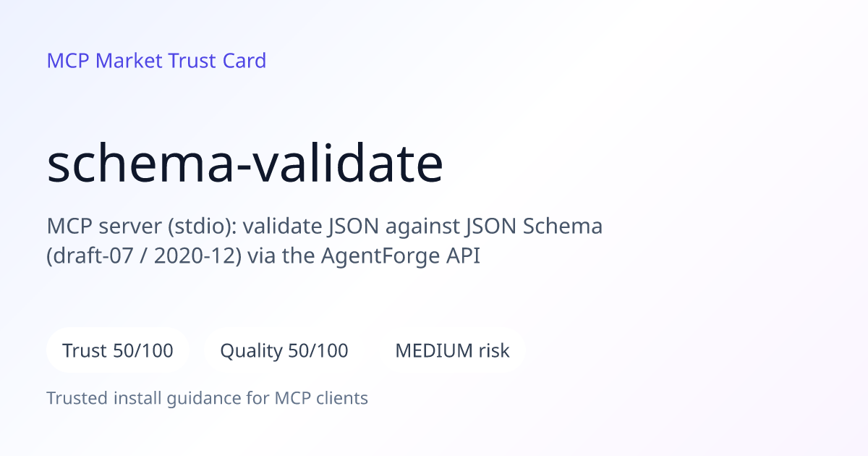Select the schema-validate title
The height and width of the screenshot is (456, 868).
tap(245, 164)
